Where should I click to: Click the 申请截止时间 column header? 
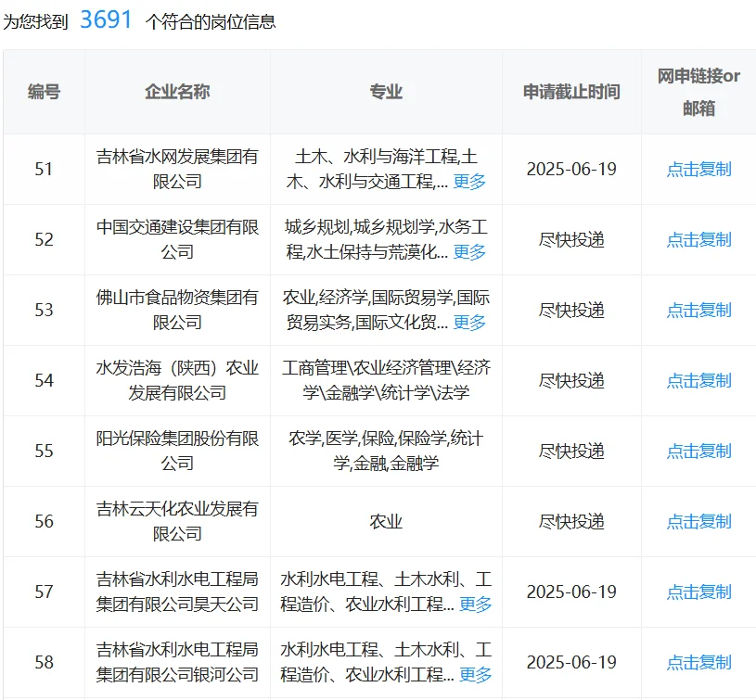(571, 92)
